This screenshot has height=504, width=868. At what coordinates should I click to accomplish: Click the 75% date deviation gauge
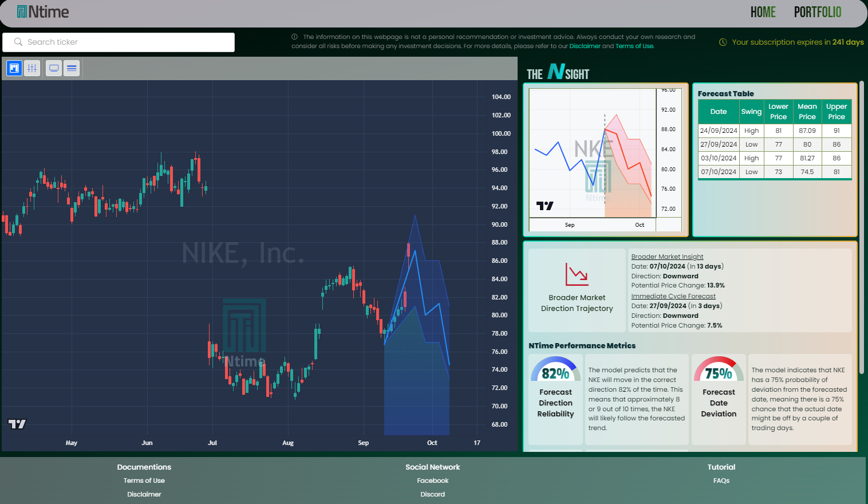pyautogui.click(x=719, y=369)
